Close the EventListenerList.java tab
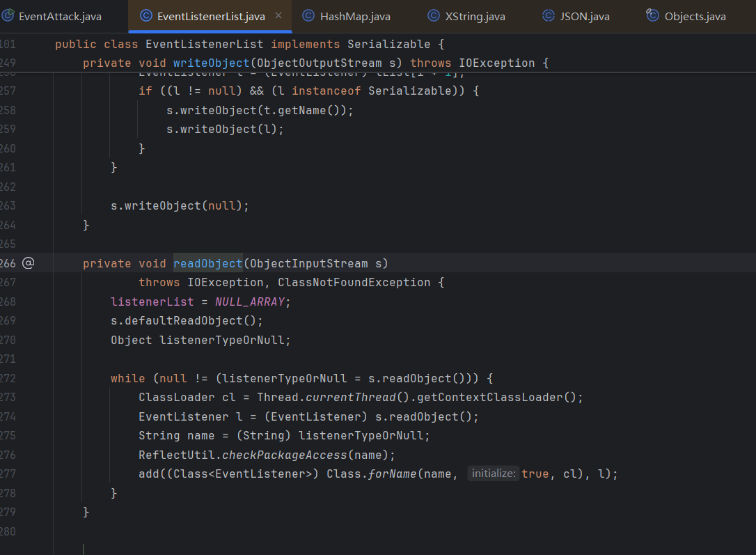 (x=278, y=16)
